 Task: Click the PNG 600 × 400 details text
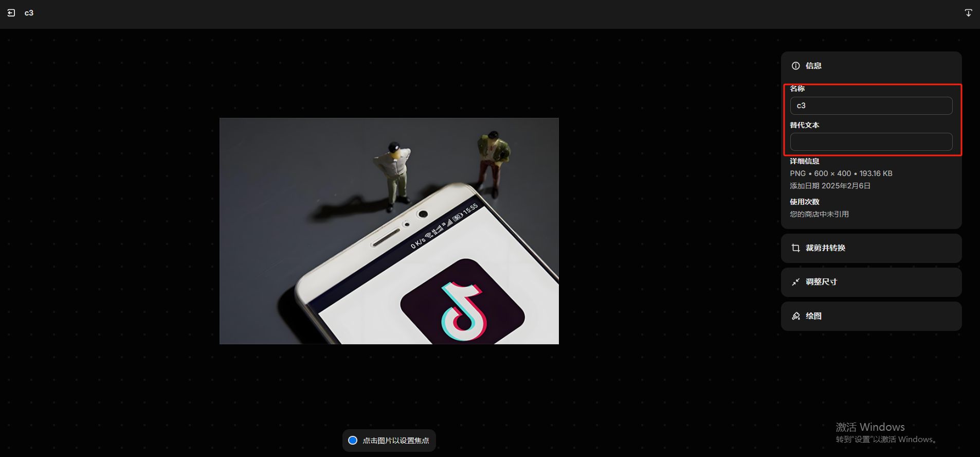(x=841, y=173)
